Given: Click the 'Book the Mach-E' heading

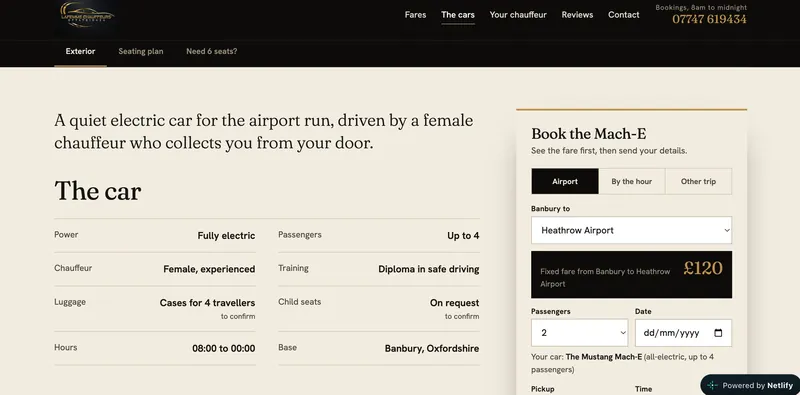Looking at the screenshot, I should (589, 134).
